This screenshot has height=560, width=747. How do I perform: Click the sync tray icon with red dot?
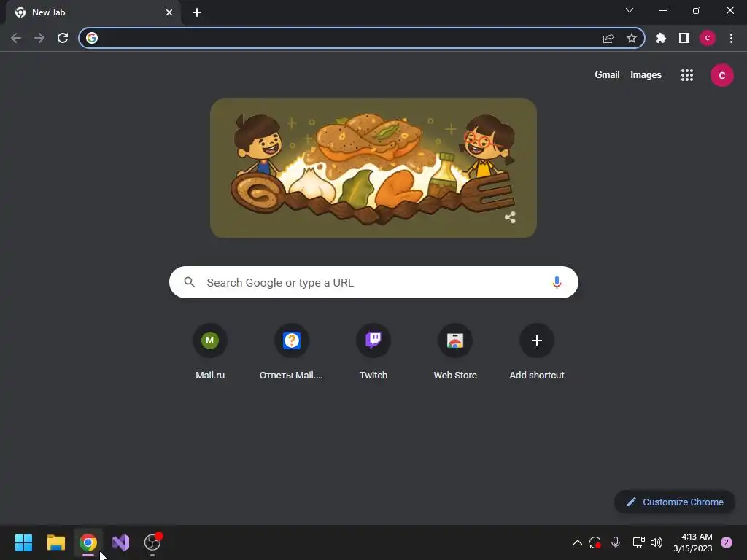coord(595,542)
